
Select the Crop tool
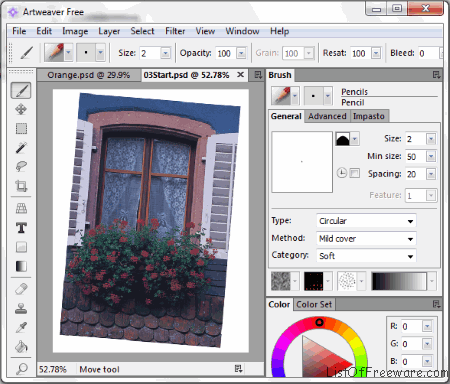click(21, 185)
